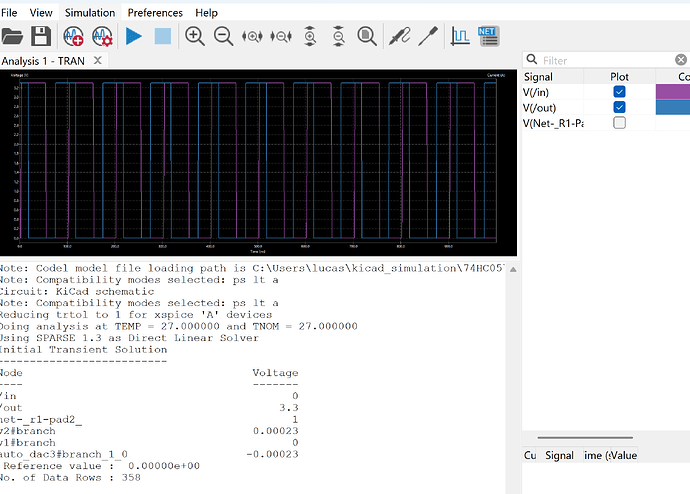Fit the plot to the screen
The width and height of the screenshot is (690, 494).
pos(367,36)
